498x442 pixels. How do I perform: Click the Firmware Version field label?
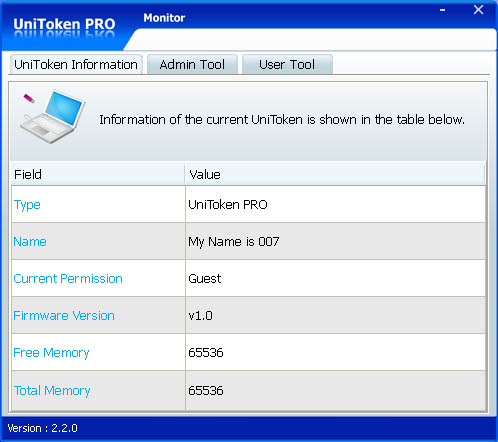pos(64,315)
